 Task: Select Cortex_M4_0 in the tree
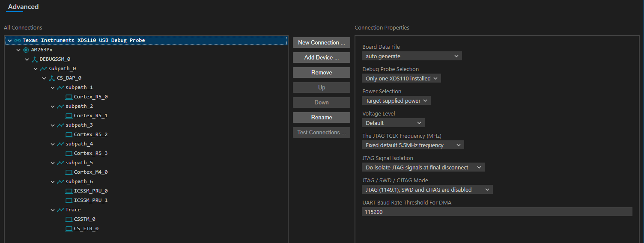tap(90, 172)
